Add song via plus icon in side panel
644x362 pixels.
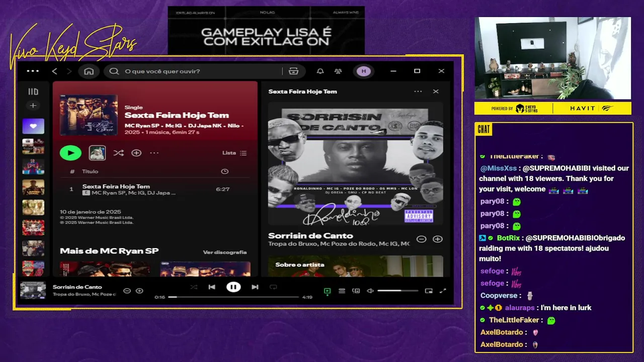[x=438, y=239]
